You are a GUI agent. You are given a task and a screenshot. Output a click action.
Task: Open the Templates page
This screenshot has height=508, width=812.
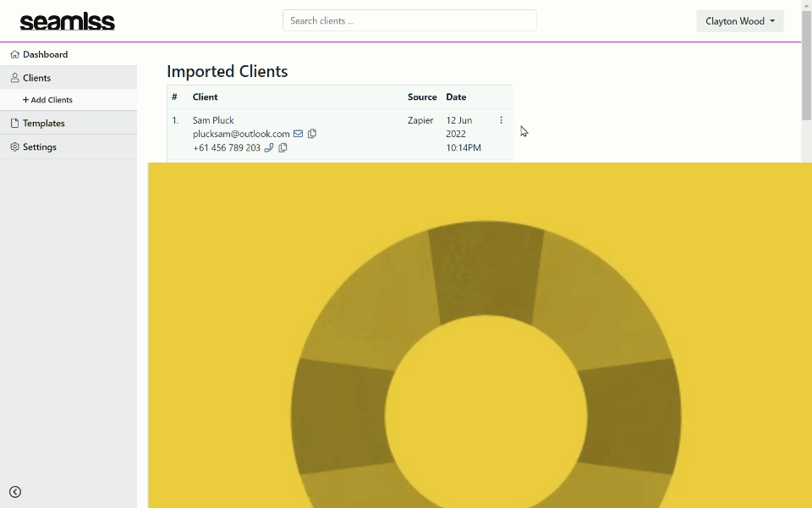pyautogui.click(x=69, y=124)
